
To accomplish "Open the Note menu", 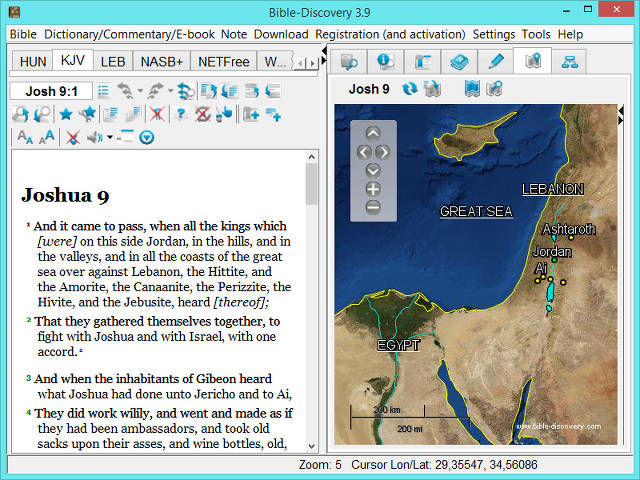I will (x=234, y=34).
